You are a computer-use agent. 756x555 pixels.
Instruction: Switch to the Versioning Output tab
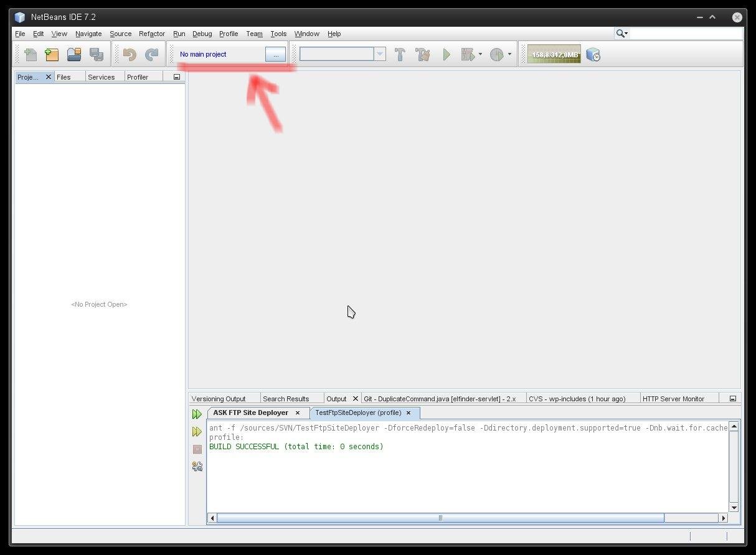pyautogui.click(x=224, y=398)
